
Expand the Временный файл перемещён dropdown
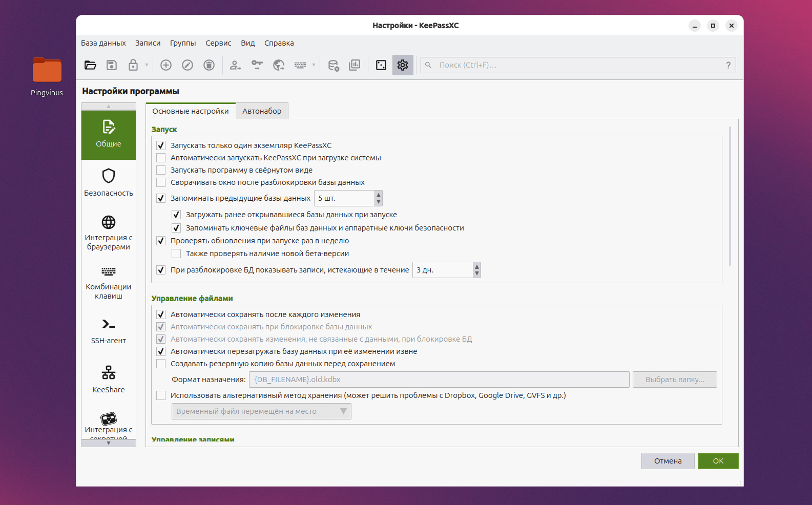(x=261, y=411)
